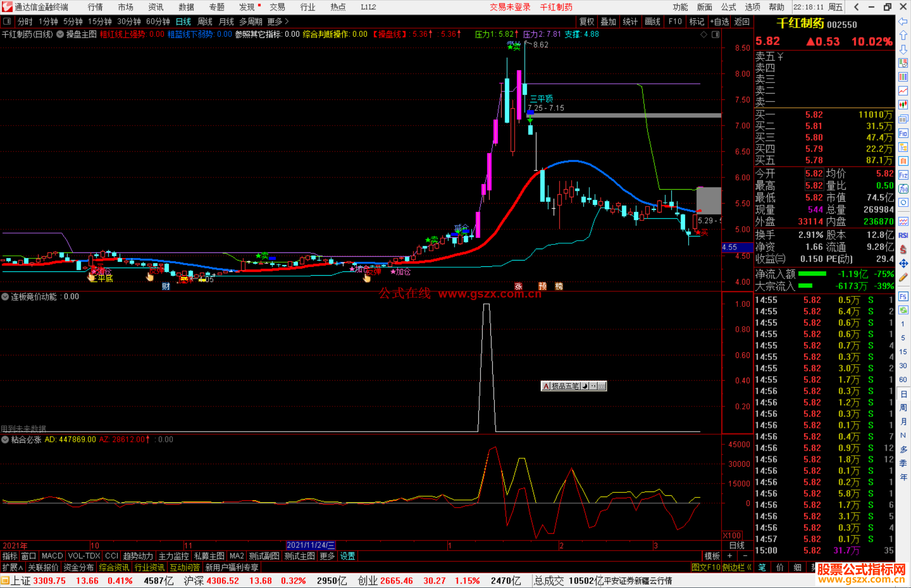Expand the 更多 periods dropdown

pyautogui.click(x=278, y=21)
